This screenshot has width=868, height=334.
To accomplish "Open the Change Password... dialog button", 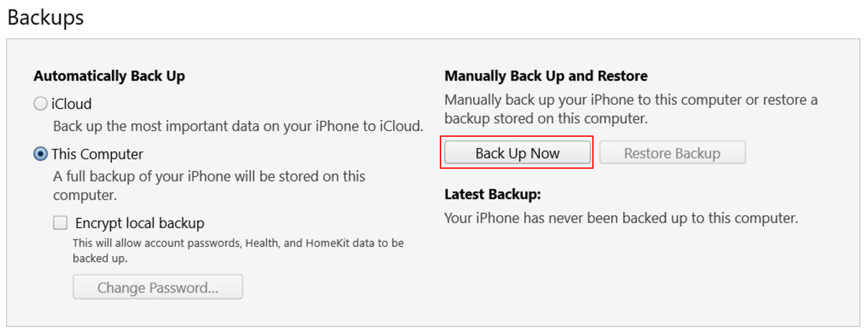I will [158, 287].
